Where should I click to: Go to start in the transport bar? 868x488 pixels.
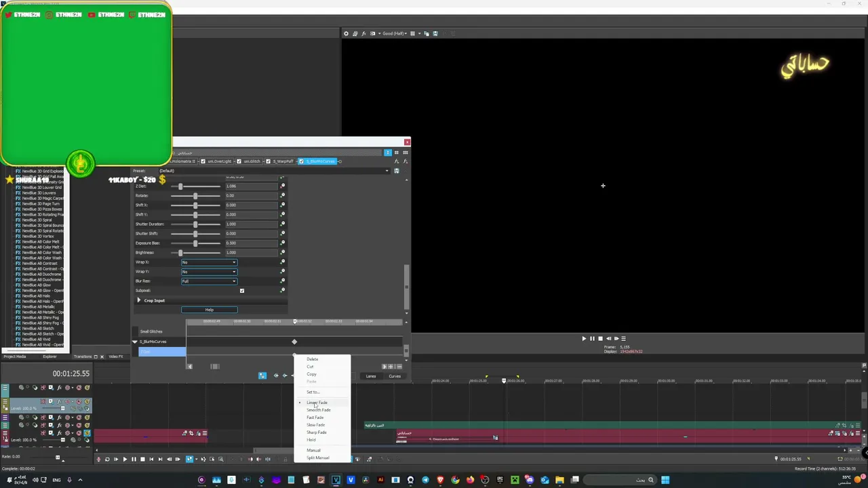[x=151, y=460]
